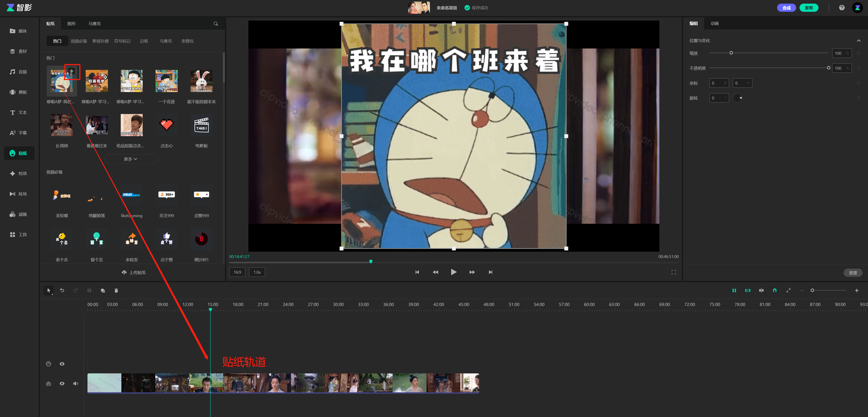The height and width of the screenshot is (417, 868).
Task: Switch to the 图形 shapes tab
Action: click(x=72, y=24)
